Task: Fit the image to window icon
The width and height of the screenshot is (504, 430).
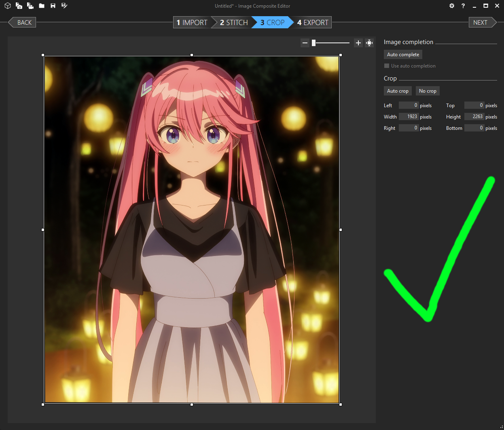Action: click(x=369, y=42)
